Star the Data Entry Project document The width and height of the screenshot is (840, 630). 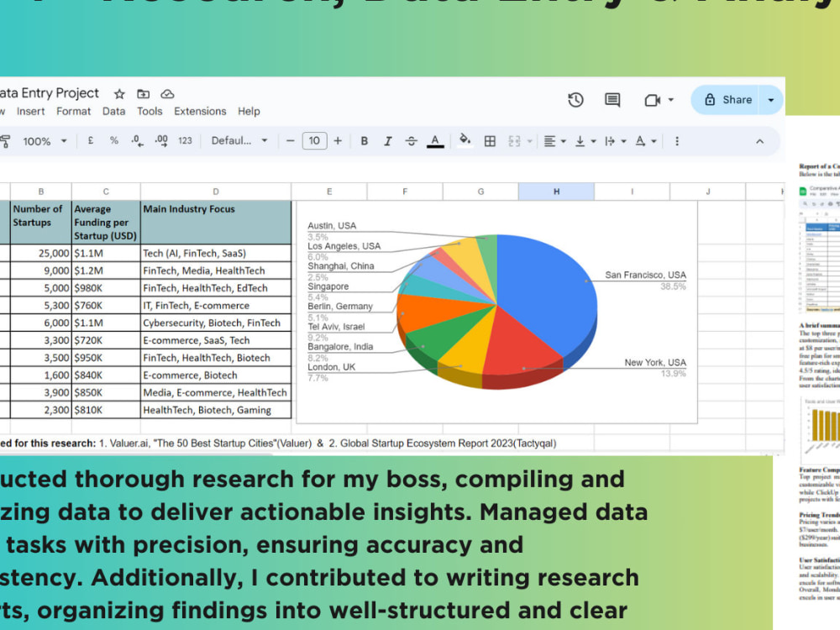(x=119, y=94)
